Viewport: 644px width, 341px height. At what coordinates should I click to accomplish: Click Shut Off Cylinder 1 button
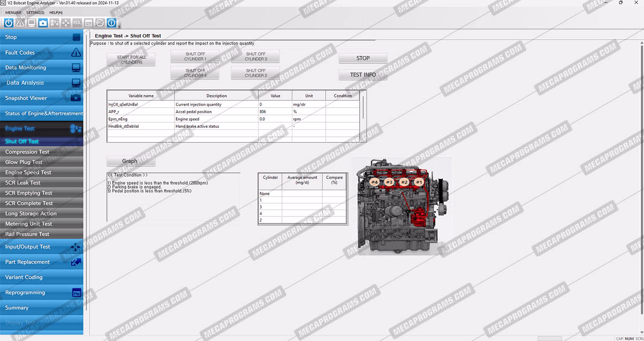[195, 57]
